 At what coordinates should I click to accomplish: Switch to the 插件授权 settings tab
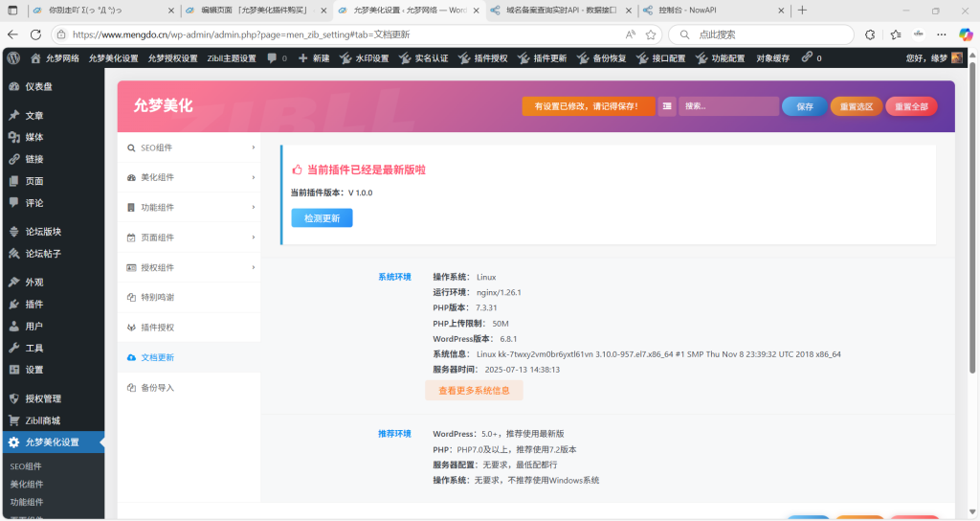[189, 328]
